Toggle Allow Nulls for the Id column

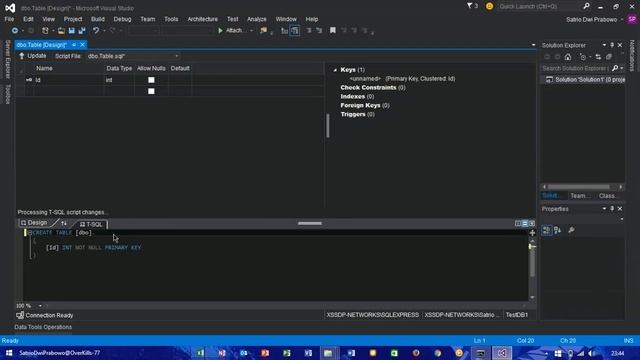[151, 80]
